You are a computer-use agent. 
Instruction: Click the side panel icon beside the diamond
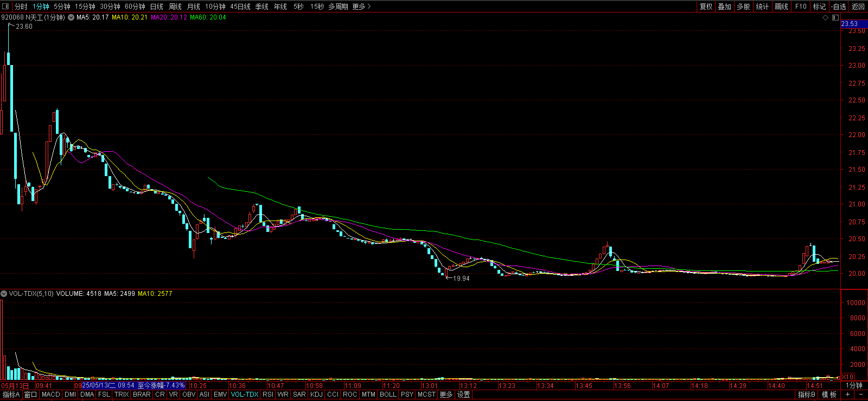[x=835, y=18]
